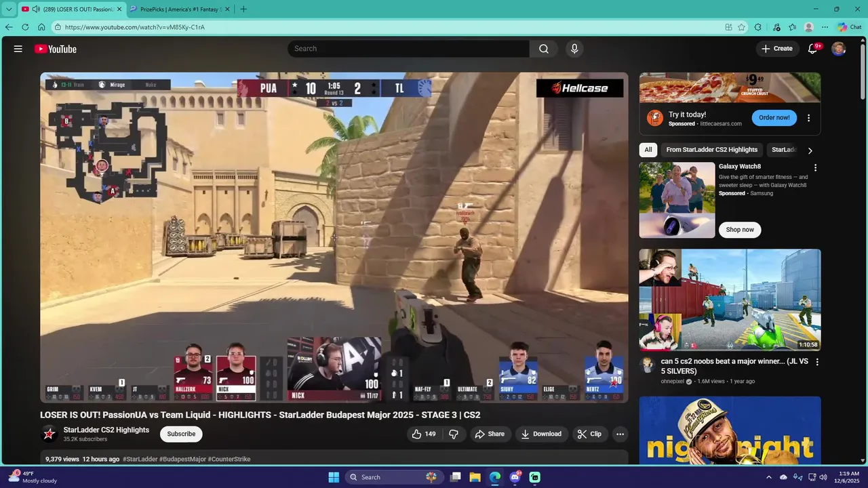Open options for Little Caesars ad

pos(808,118)
